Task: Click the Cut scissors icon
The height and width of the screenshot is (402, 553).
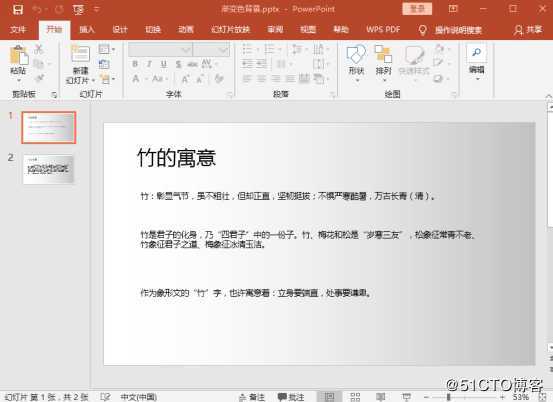Action: [x=39, y=49]
